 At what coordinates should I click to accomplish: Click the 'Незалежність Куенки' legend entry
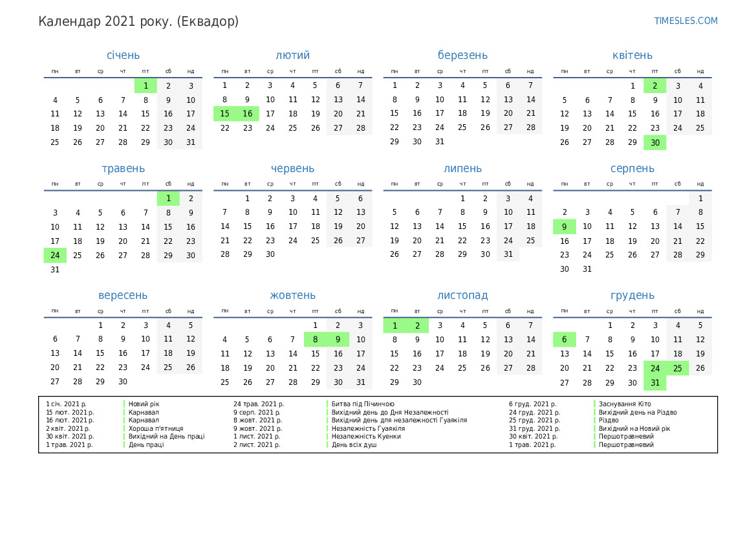click(366, 437)
